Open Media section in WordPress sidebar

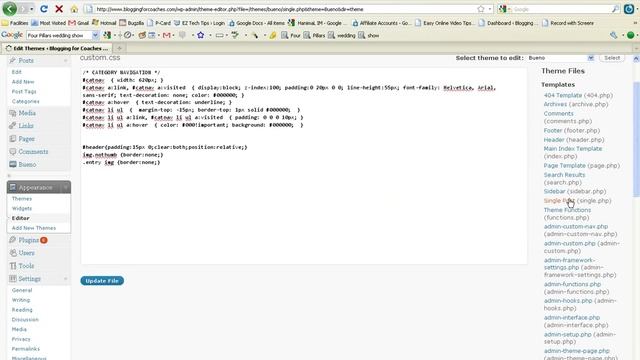(27, 113)
